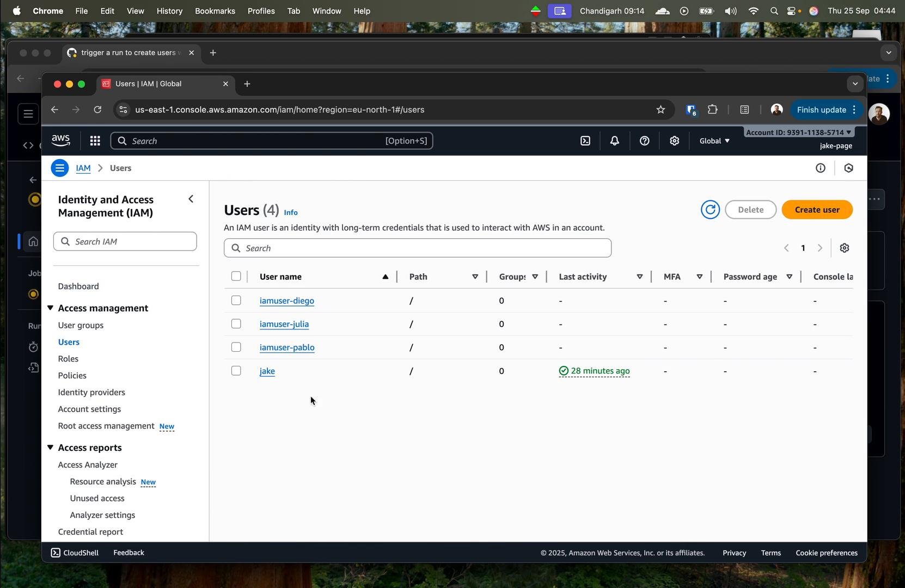Open macOS Spotlight search in menu bar

pyautogui.click(x=774, y=11)
